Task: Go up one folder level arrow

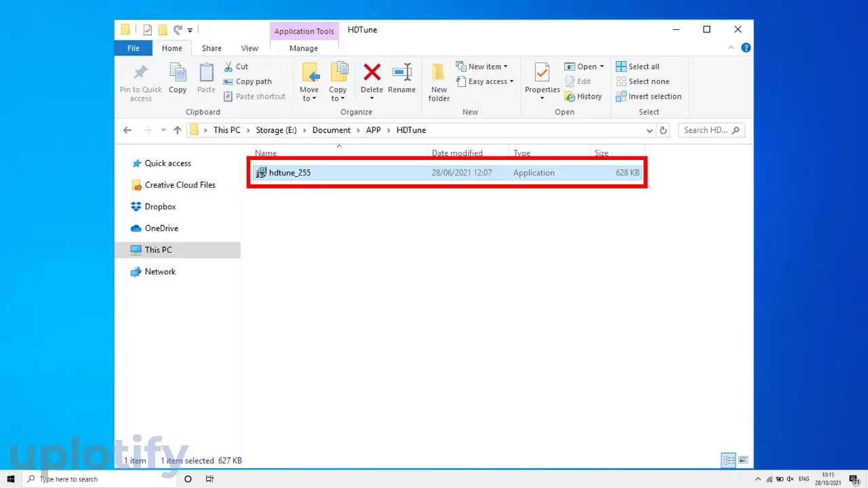Action: [x=178, y=130]
